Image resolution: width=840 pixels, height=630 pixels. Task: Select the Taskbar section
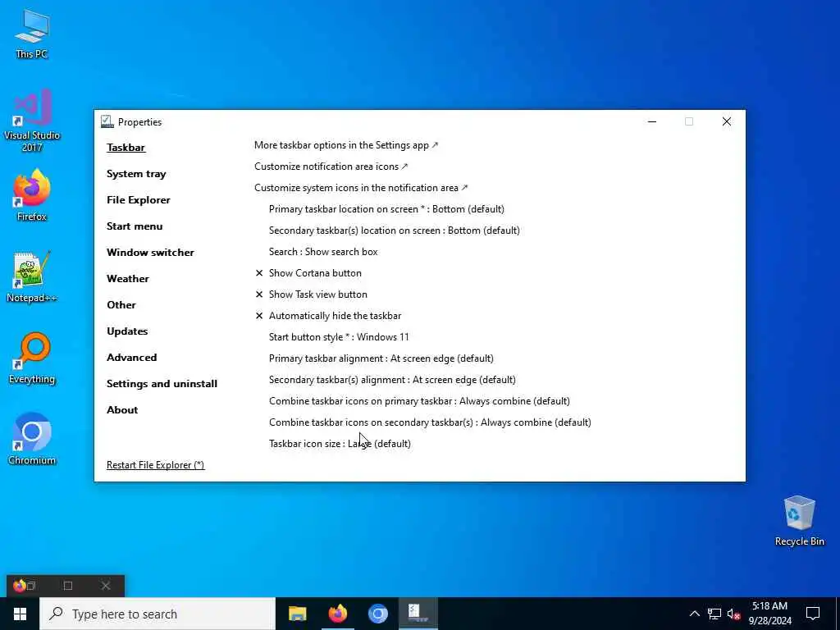tap(126, 148)
